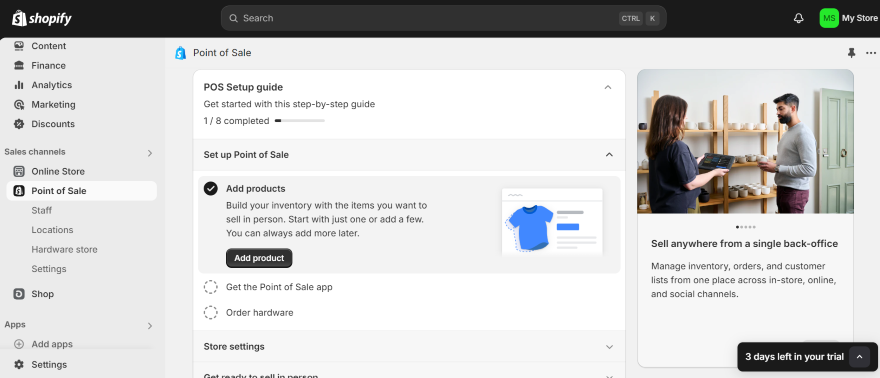The height and width of the screenshot is (378, 880).
Task: Click the Shop channel icon
Action: click(19, 294)
